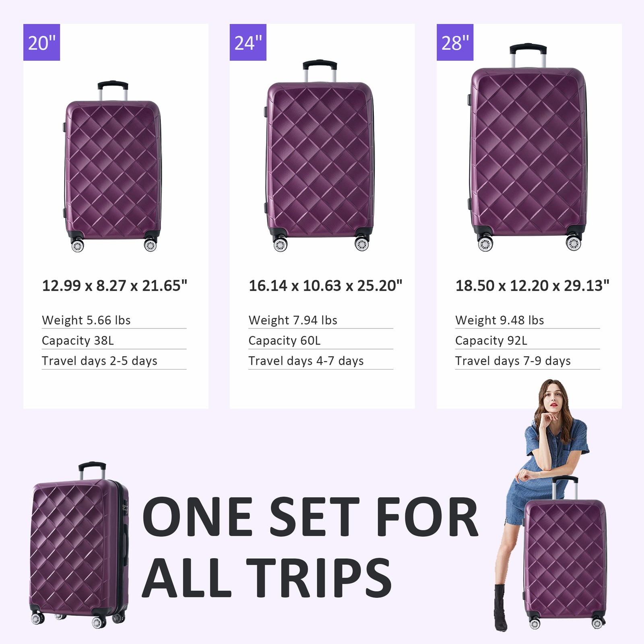The image size is (644, 644).
Task: Click the 20" size badge
Action: [41, 42]
